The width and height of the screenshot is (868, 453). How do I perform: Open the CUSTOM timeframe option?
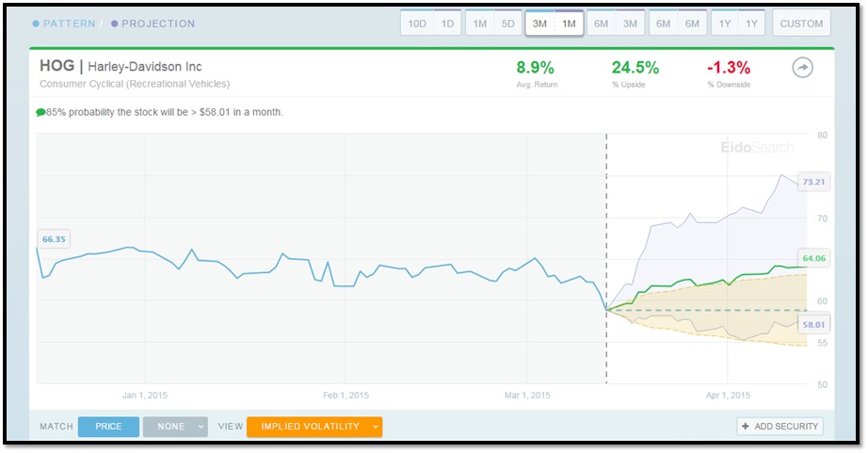(801, 24)
